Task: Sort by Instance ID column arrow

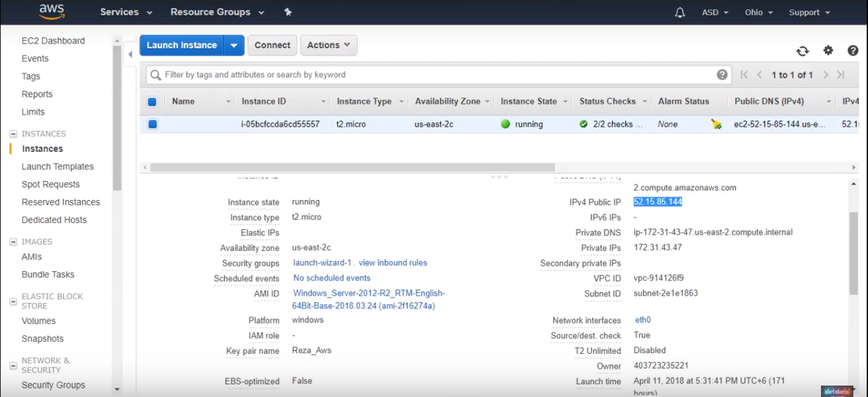Action: click(x=323, y=102)
